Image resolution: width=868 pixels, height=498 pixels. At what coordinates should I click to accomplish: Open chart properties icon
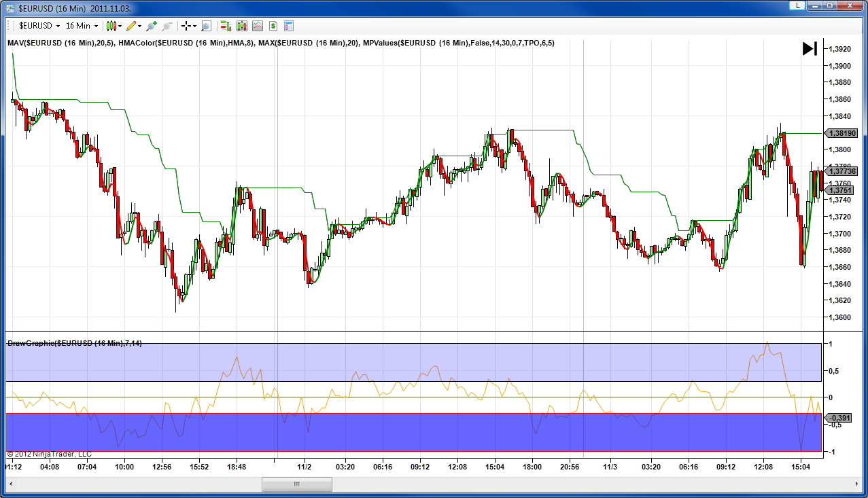(x=289, y=26)
